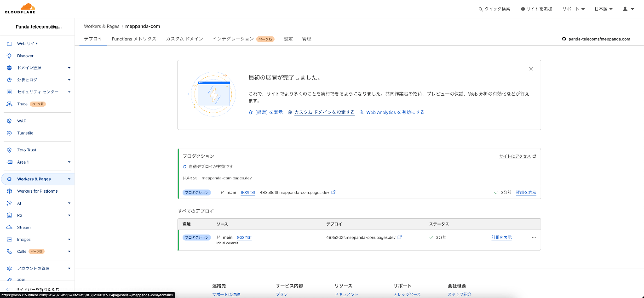The width and height of the screenshot is (644, 298).
Task: Click ドキュメント footer link
Action: coord(346,294)
